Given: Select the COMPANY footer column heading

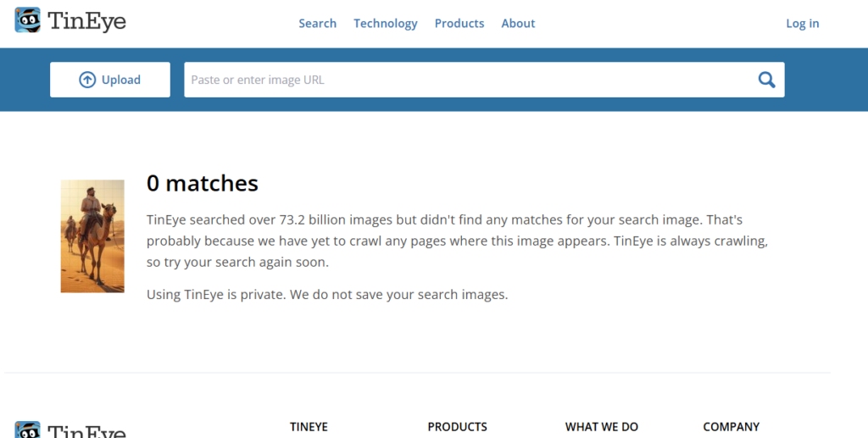Looking at the screenshot, I should click(731, 427).
